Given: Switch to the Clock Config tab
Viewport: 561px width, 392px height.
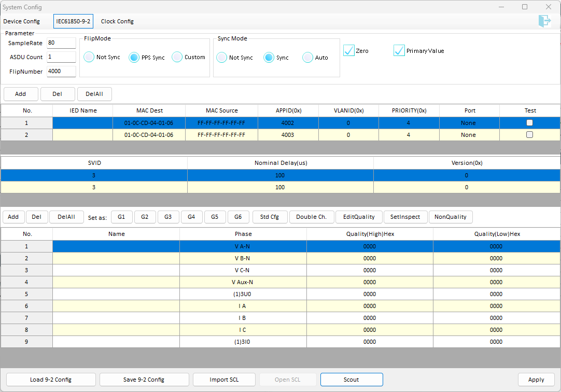Looking at the screenshot, I should (117, 21).
